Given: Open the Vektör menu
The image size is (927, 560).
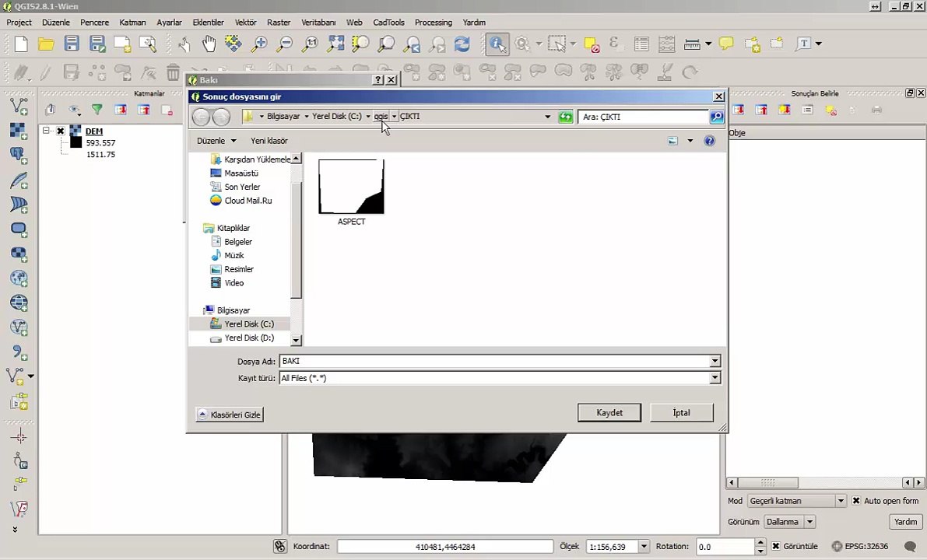Looking at the screenshot, I should coord(245,23).
